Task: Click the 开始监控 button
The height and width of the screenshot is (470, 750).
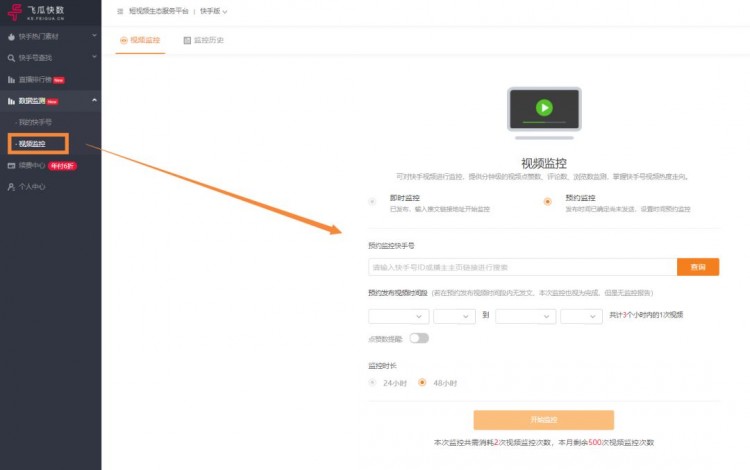Action: point(544,420)
